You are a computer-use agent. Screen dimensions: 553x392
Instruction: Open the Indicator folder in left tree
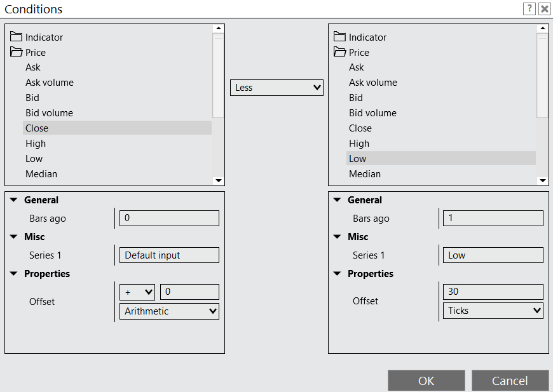(x=16, y=37)
